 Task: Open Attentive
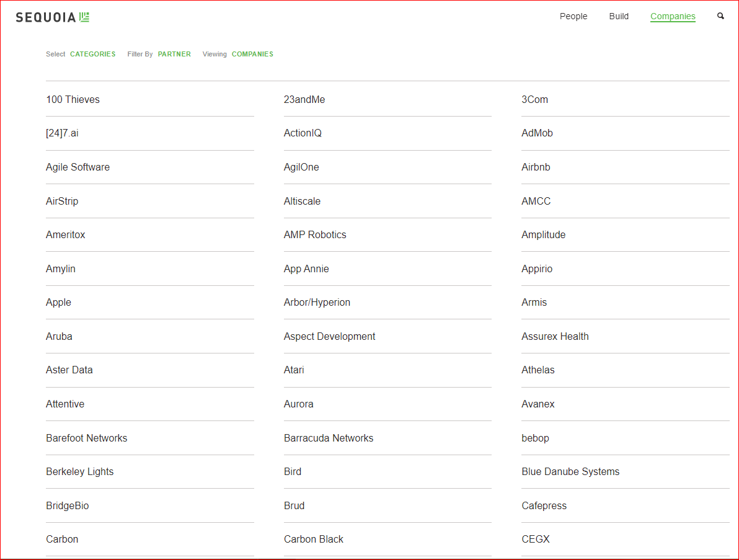65,404
